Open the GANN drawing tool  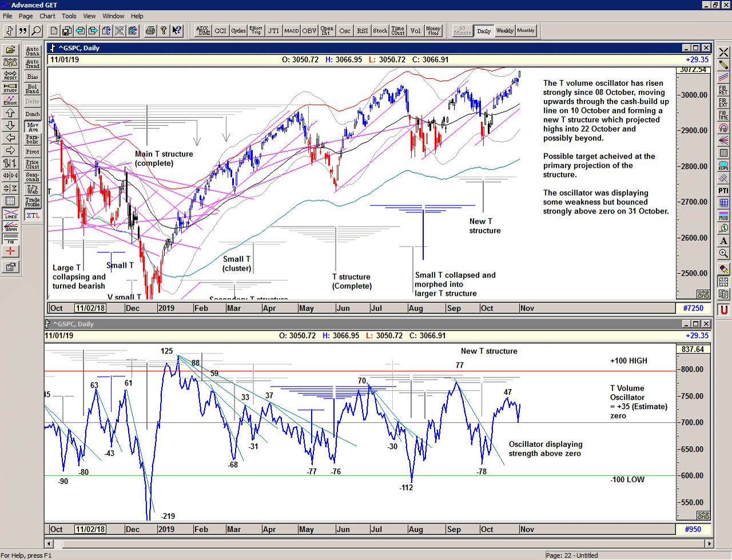[10, 226]
